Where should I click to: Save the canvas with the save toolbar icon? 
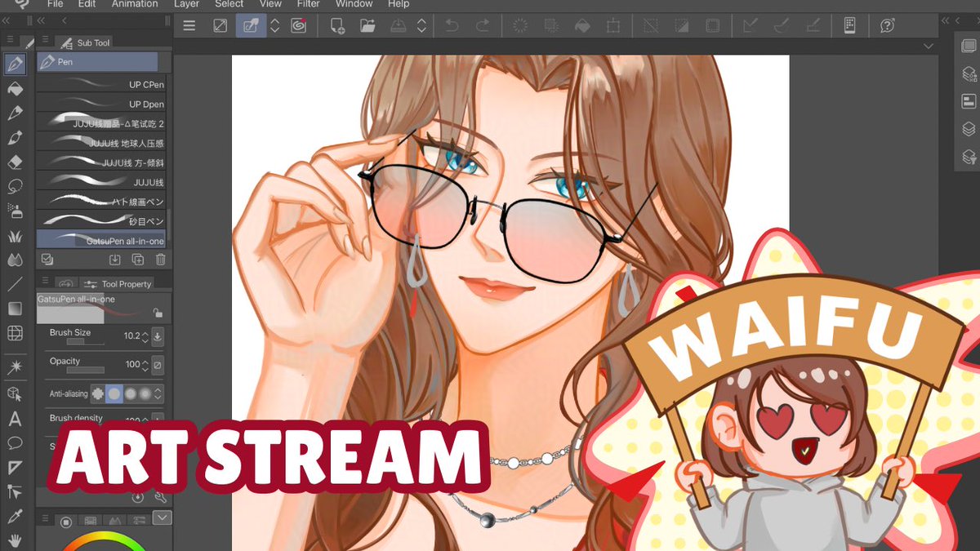[x=397, y=25]
